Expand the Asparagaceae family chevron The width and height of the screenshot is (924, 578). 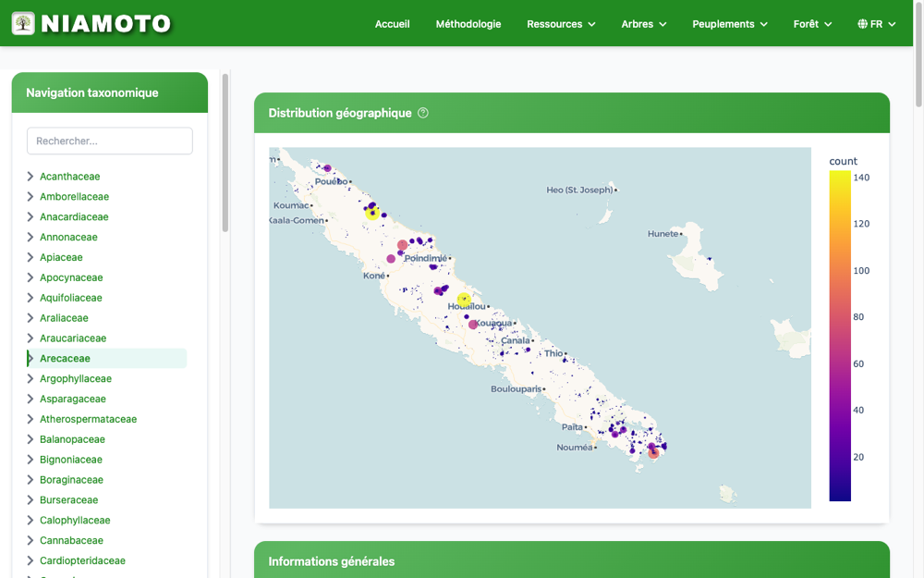(x=30, y=399)
